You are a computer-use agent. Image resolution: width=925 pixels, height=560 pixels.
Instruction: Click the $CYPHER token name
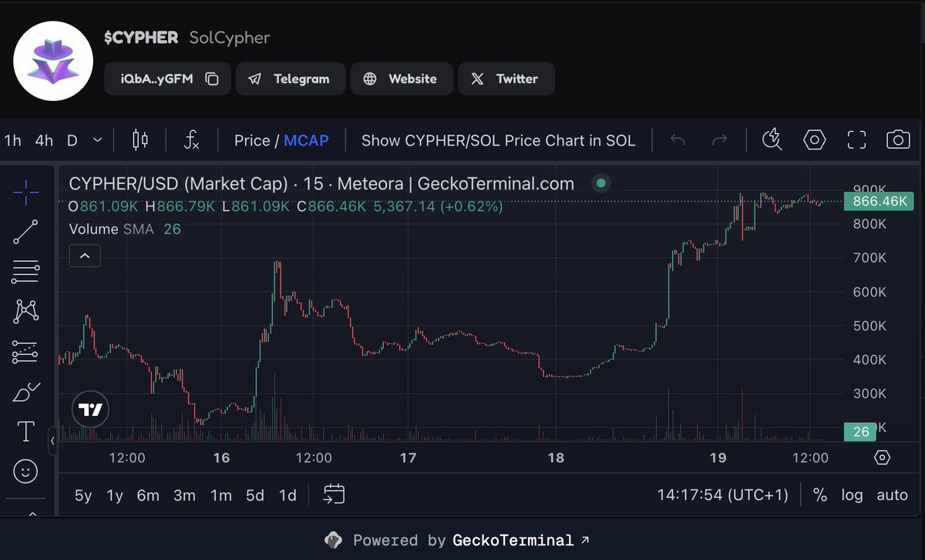click(141, 37)
